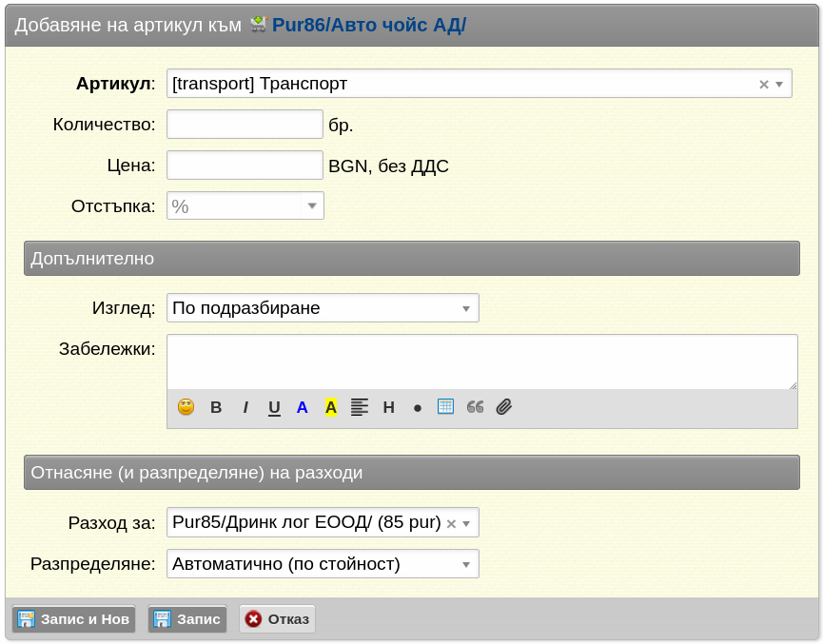Cancel the form with Отказ
The height and width of the screenshot is (644, 823).
[x=277, y=619]
